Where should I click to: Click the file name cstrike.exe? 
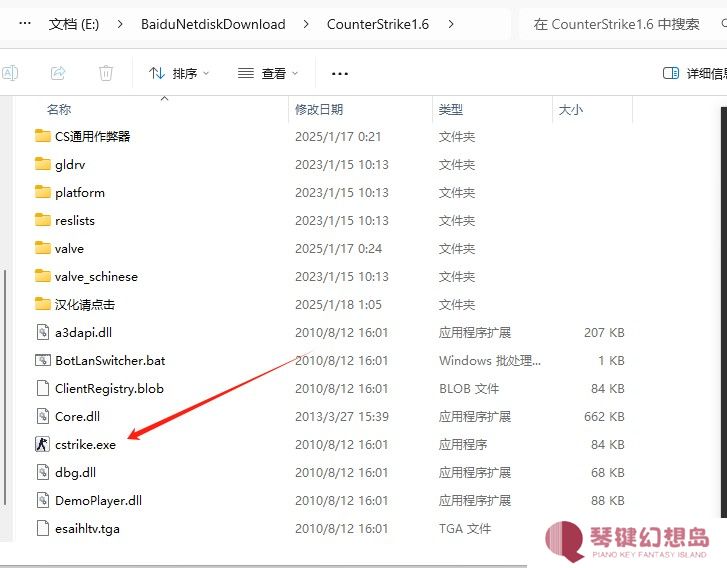(x=85, y=445)
